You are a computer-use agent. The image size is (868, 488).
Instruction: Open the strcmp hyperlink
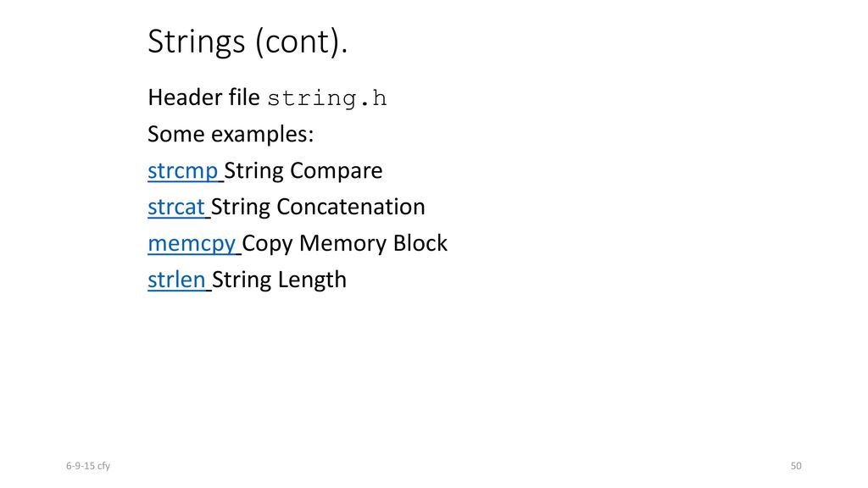[x=183, y=171]
